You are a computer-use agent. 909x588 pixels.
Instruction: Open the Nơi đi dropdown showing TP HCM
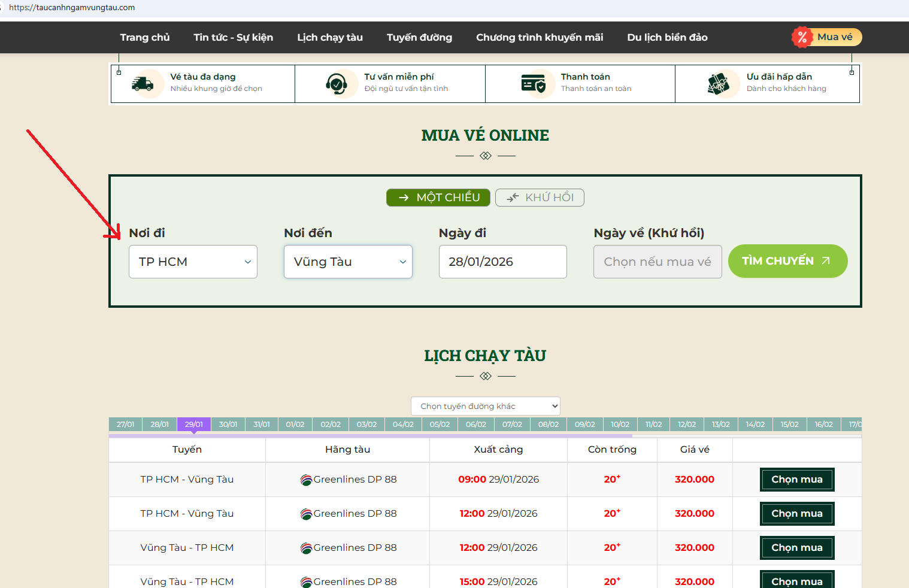193,262
